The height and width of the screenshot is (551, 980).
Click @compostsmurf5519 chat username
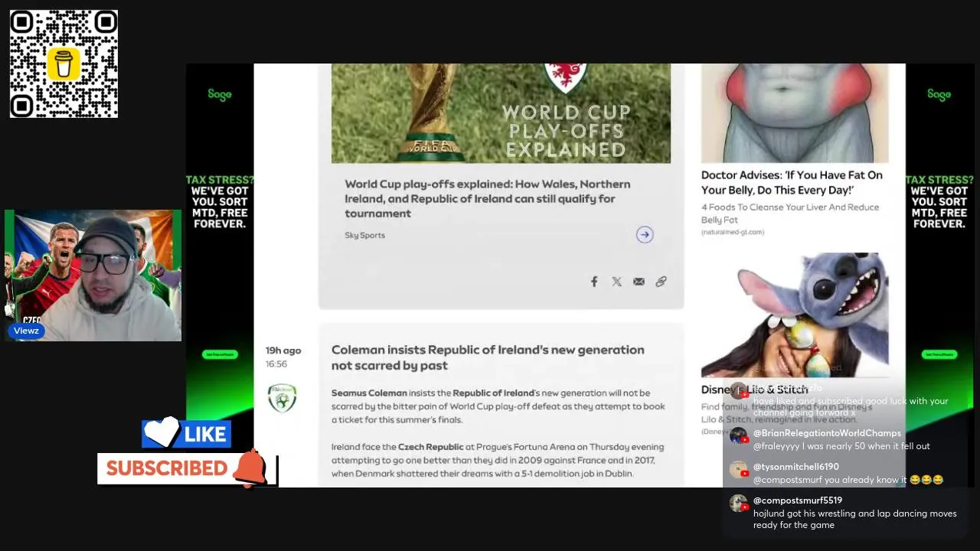click(x=798, y=500)
